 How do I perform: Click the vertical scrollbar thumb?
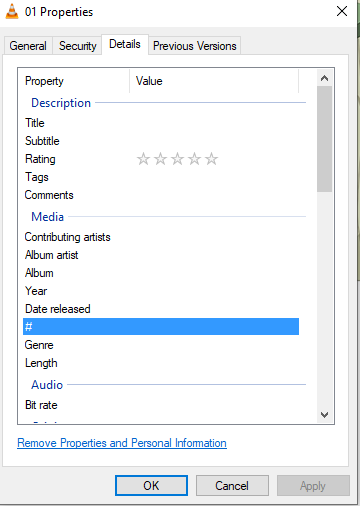click(x=324, y=139)
